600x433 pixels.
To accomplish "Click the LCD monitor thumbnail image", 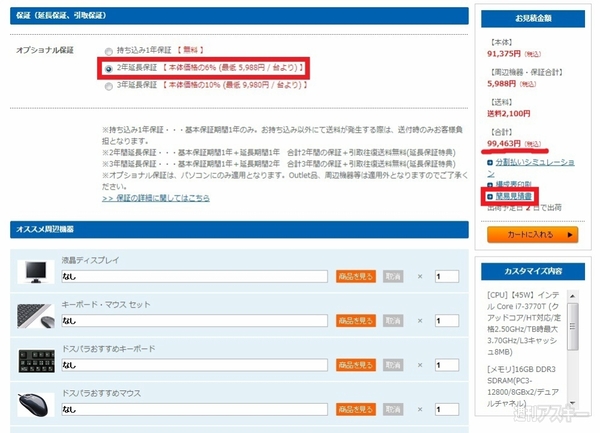I will [36, 272].
